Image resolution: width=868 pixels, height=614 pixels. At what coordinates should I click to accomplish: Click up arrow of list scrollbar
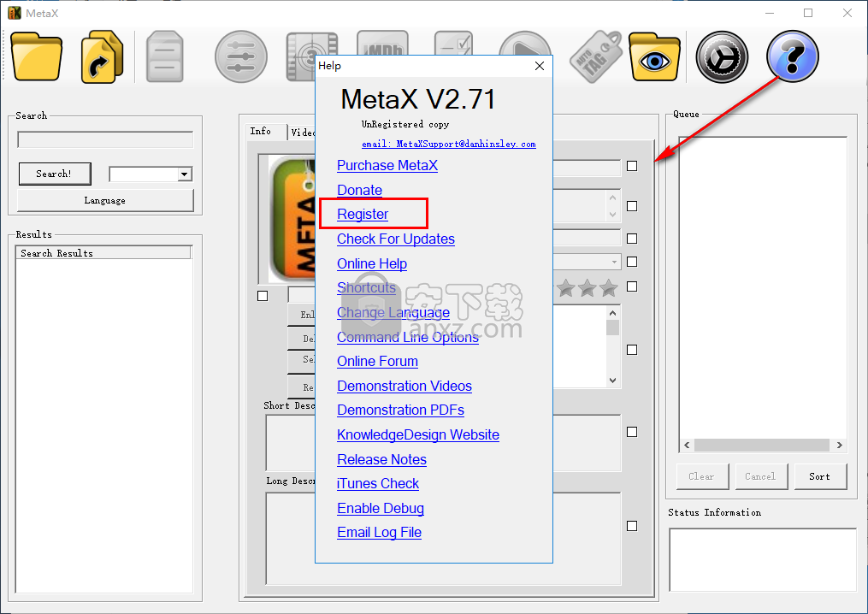(x=612, y=313)
